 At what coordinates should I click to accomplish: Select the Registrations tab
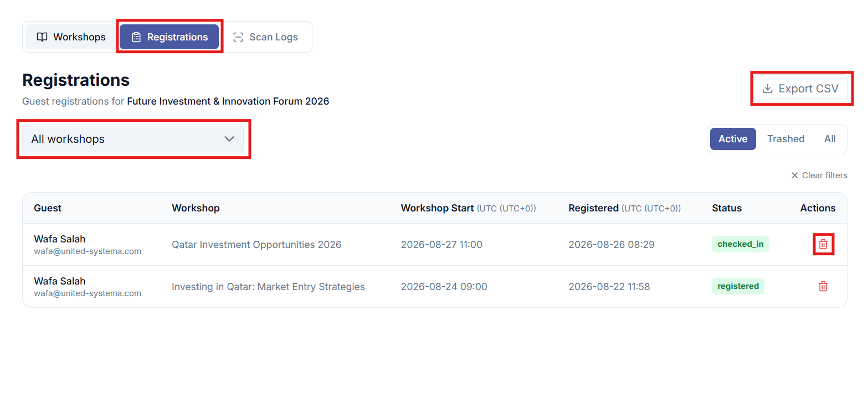point(170,37)
